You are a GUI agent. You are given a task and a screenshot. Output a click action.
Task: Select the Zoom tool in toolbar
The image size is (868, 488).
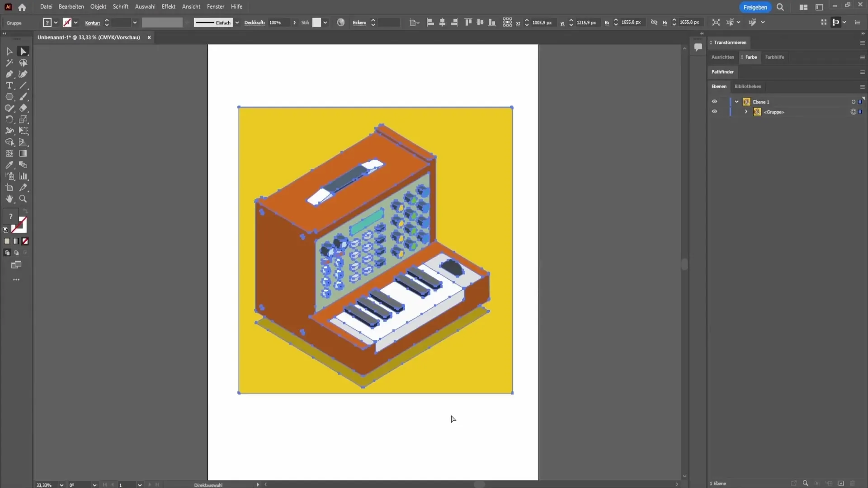click(x=23, y=199)
